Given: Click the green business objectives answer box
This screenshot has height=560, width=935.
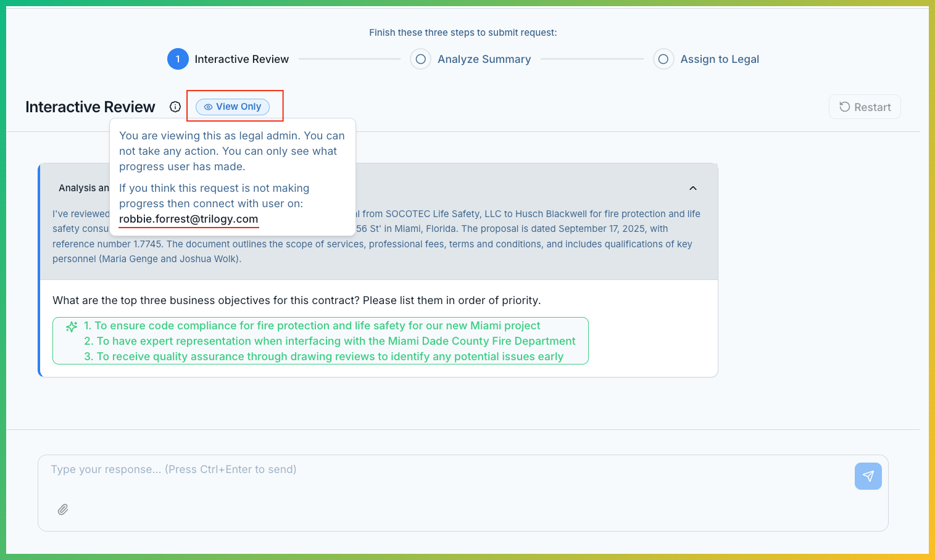Looking at the screenshot, I should pos(320,340).
